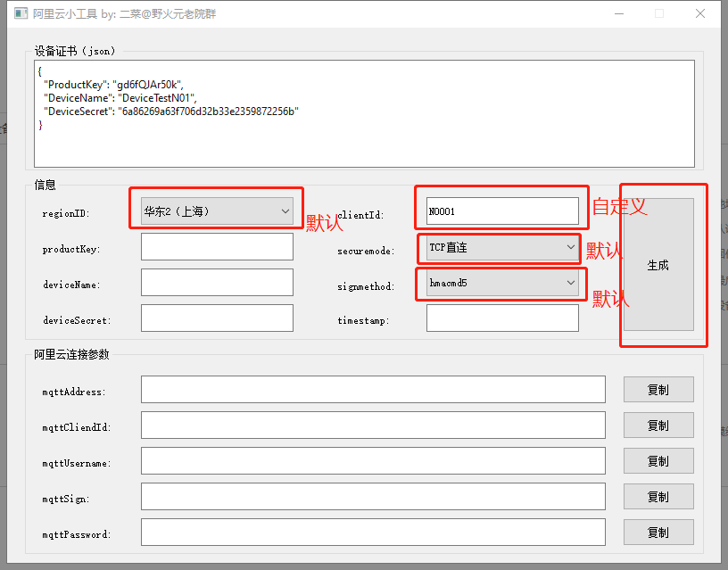728x570 pixels.
Task: Expand the securemode dropdown set to TCP直连
Action: (502, 247)
